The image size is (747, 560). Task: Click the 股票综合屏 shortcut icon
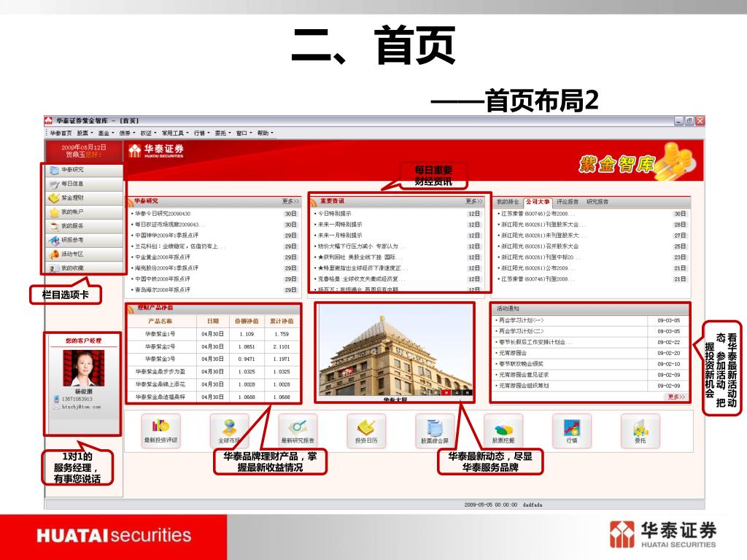(x=435, y=430)
